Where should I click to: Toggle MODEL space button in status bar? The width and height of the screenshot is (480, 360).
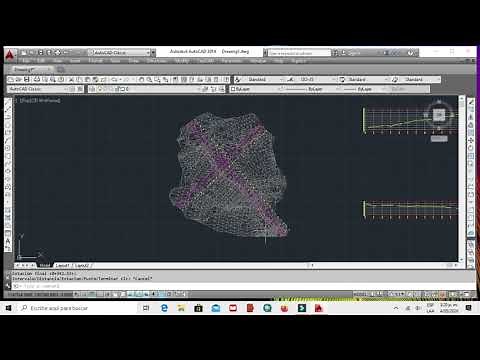point(360,294)
